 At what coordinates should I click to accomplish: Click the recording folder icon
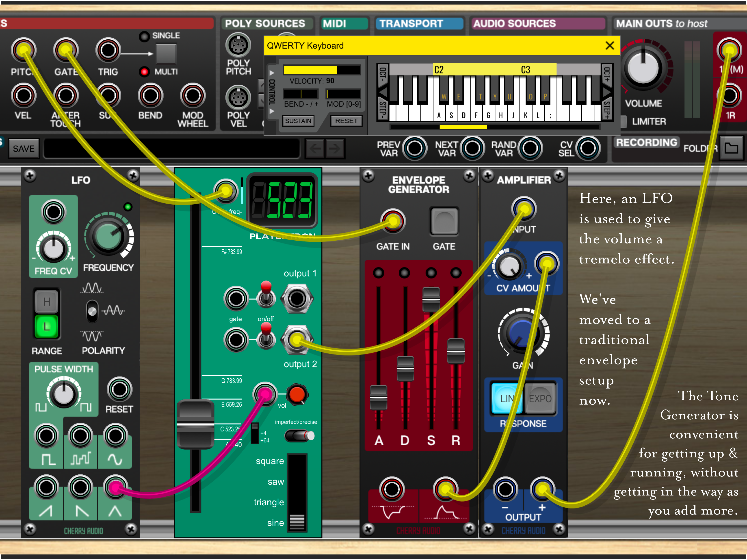coord(731,148)
